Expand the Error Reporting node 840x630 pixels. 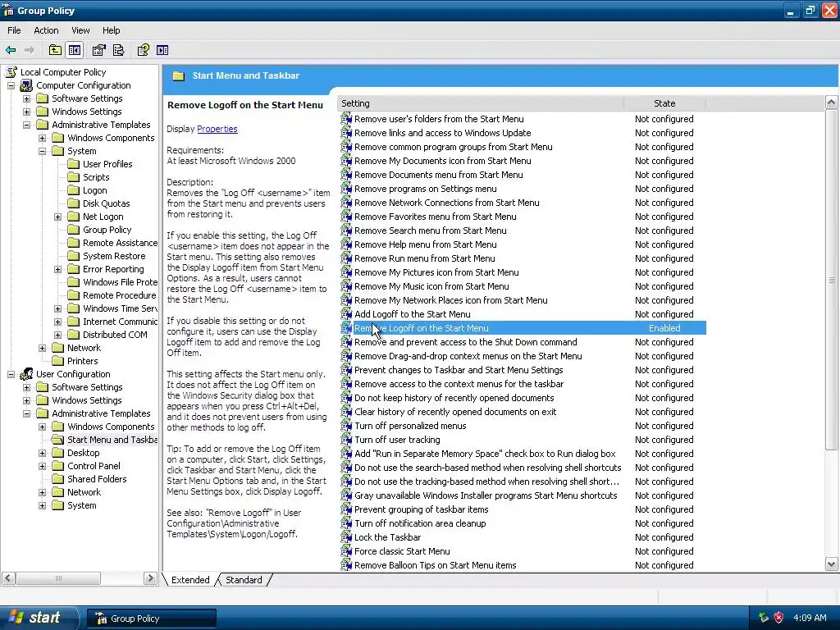57,269
